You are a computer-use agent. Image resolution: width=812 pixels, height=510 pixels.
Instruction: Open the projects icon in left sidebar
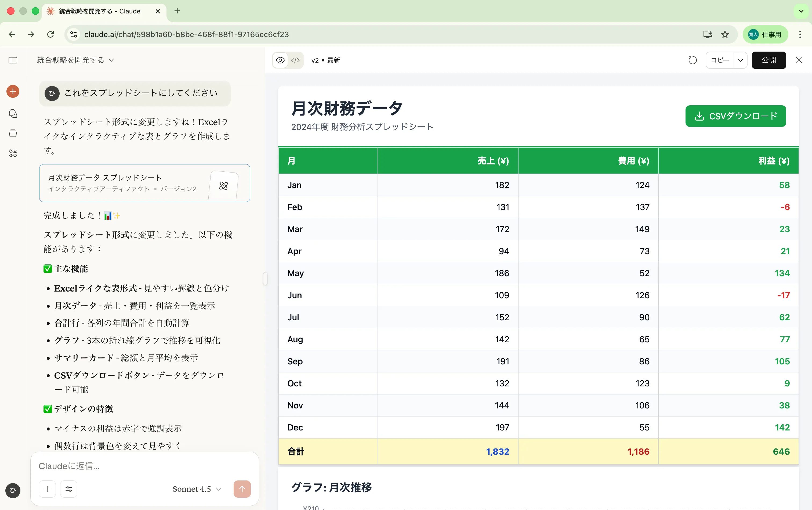click(x=13, y=133)
